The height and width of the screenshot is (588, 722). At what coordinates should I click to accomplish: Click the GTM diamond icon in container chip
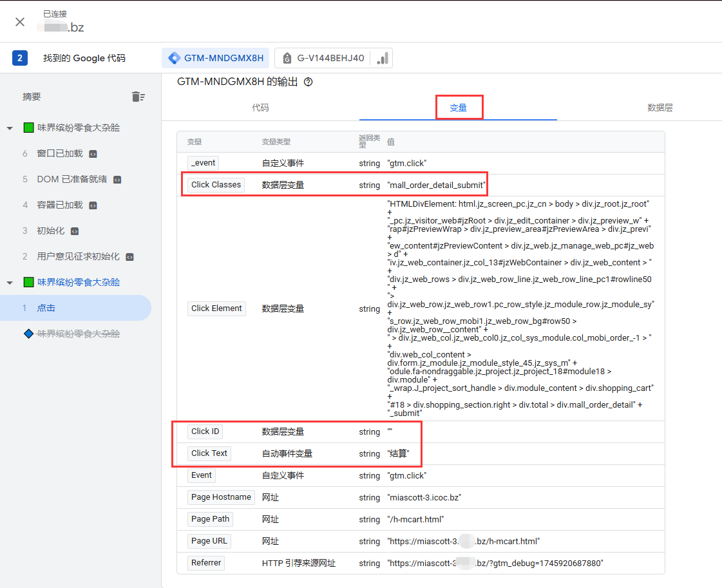pos(175,58)
